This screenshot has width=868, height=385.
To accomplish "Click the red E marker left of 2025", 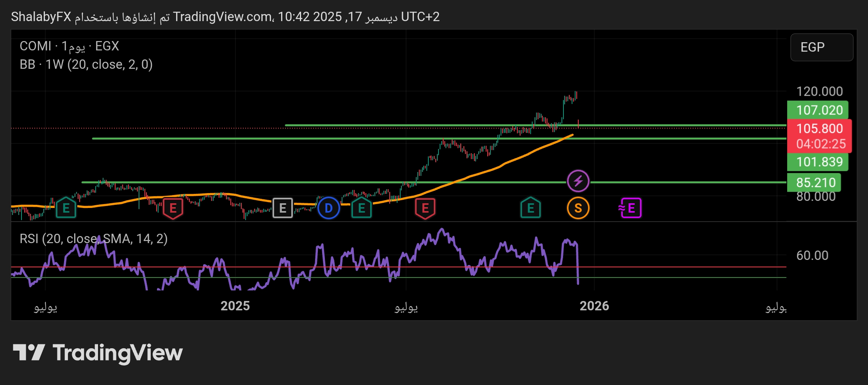I will 173,208.
